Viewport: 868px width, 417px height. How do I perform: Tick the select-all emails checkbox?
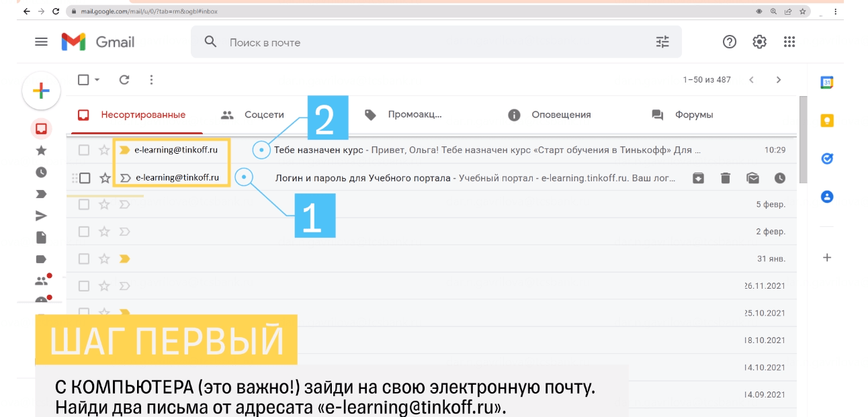tap(83, 79)
